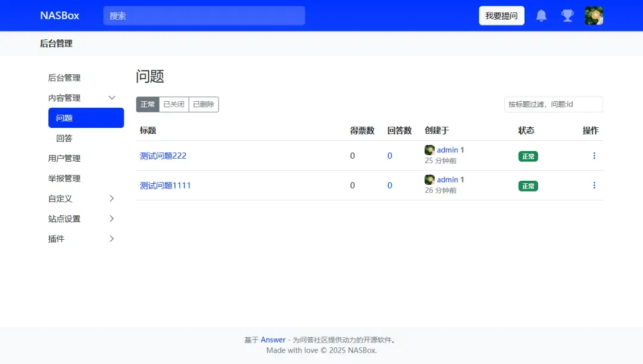Open actions menu for 测试问题222
The height and width of the screenshot is (364, 643).
pos(594,156)
